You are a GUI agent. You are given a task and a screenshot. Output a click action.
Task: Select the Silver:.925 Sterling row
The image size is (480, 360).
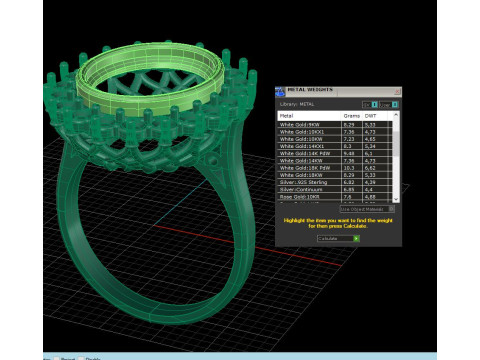pos(335,182)
